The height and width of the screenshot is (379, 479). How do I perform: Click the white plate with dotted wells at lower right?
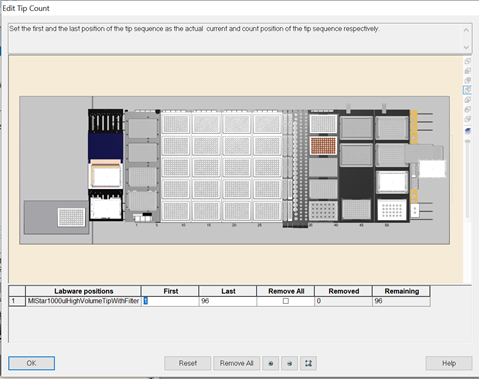pyautogui.click(x=392, y=210)
